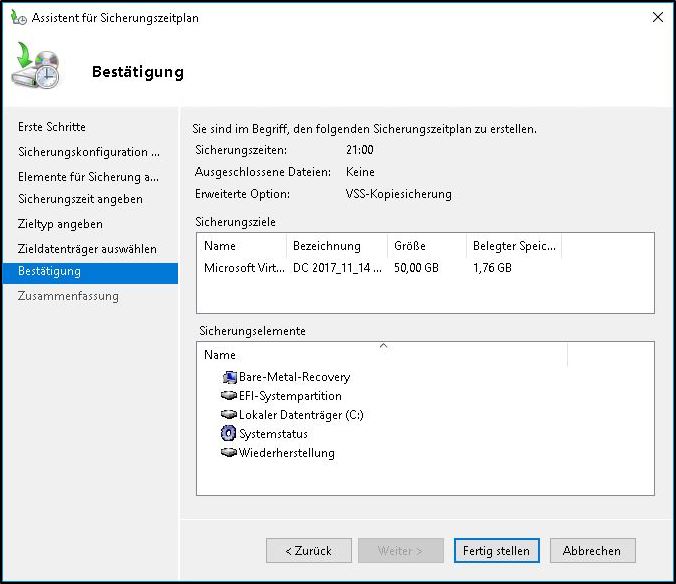Click the EFI-Systempartition drive icon

[x=228, y=395]
